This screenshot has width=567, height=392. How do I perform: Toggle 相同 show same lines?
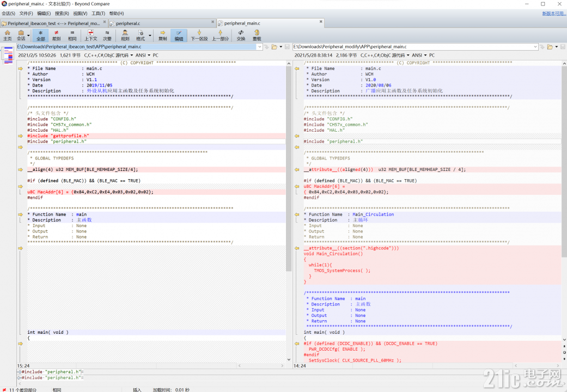(x=72, y=35)
